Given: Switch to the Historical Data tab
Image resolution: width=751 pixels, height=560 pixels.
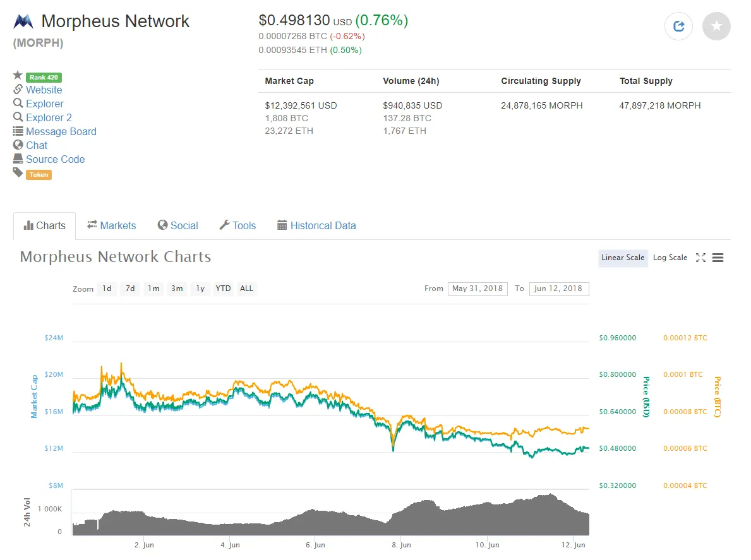Looking at the screenshot, I should pos(316,225).
